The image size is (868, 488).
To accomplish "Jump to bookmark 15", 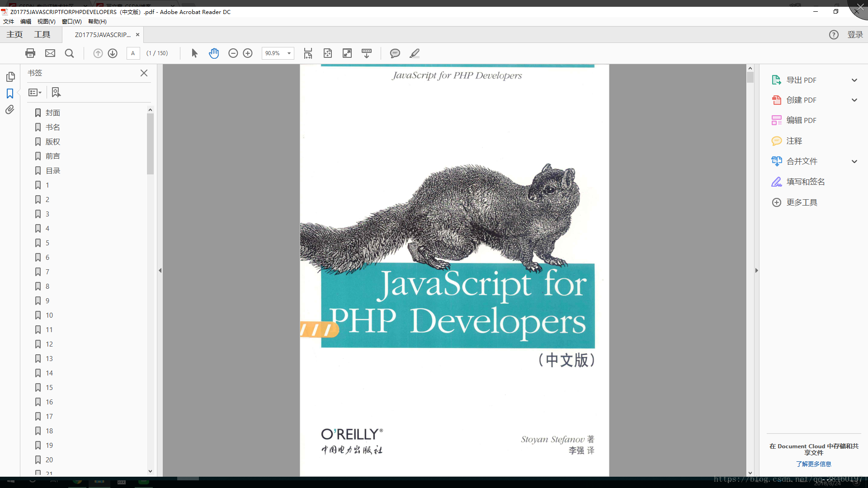I will 49,388.
